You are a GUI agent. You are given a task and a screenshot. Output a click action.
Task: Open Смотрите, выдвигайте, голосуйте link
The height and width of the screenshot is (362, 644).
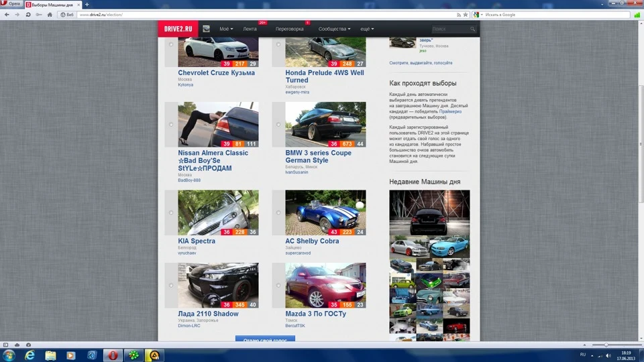point(421,63)
